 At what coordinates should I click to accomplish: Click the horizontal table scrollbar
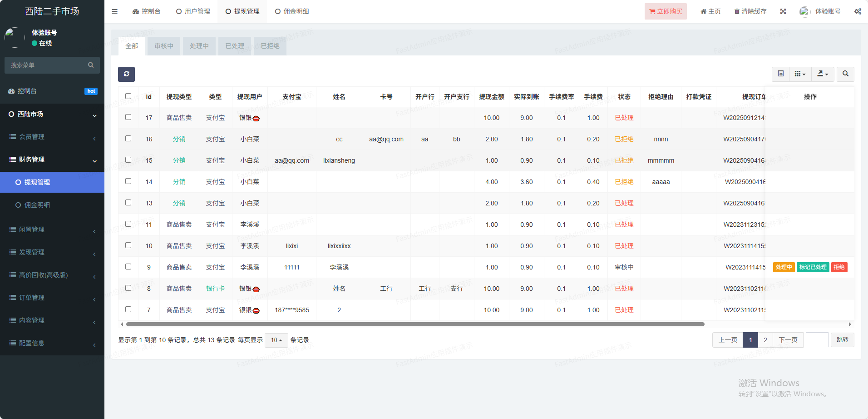point(415,324)
